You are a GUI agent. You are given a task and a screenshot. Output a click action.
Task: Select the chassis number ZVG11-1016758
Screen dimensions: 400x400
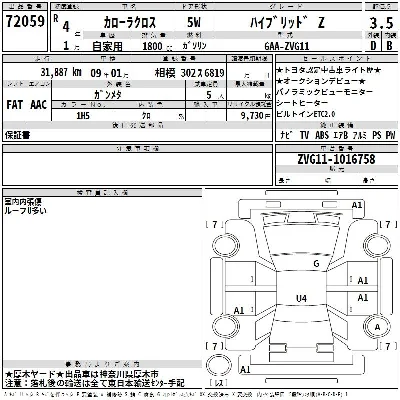coord(336,159)
